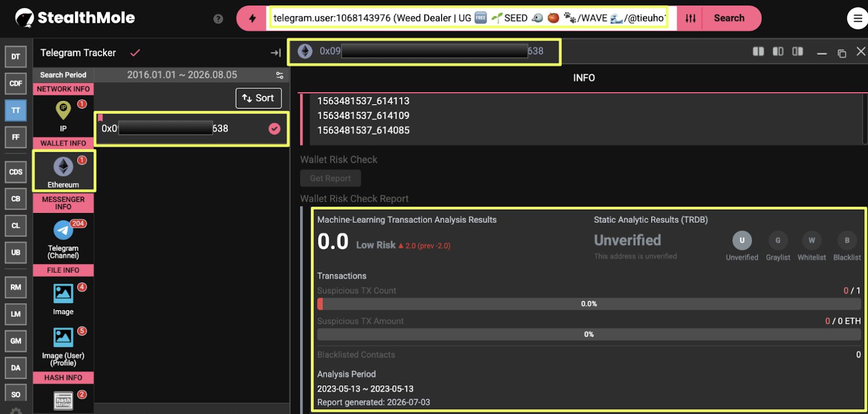The height and width of the screenshot is (414, 868).
Task: Select the TT Telegram Tracker module
Action: [x=16, y=111]
